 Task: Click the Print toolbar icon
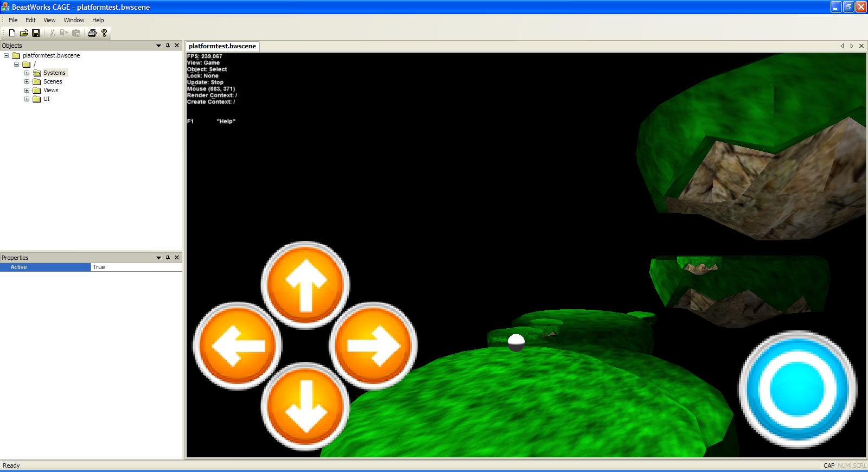click(92, 33)
